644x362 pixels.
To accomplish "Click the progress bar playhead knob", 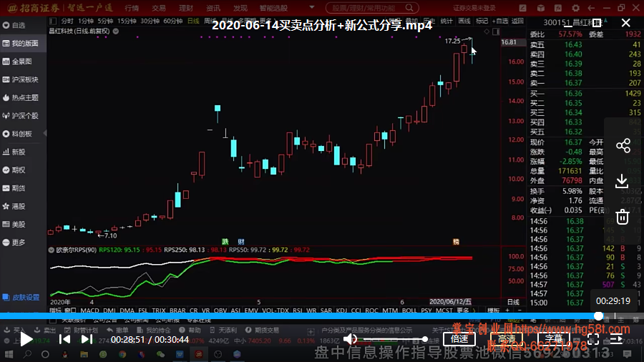I will click(x=598, y=315).
